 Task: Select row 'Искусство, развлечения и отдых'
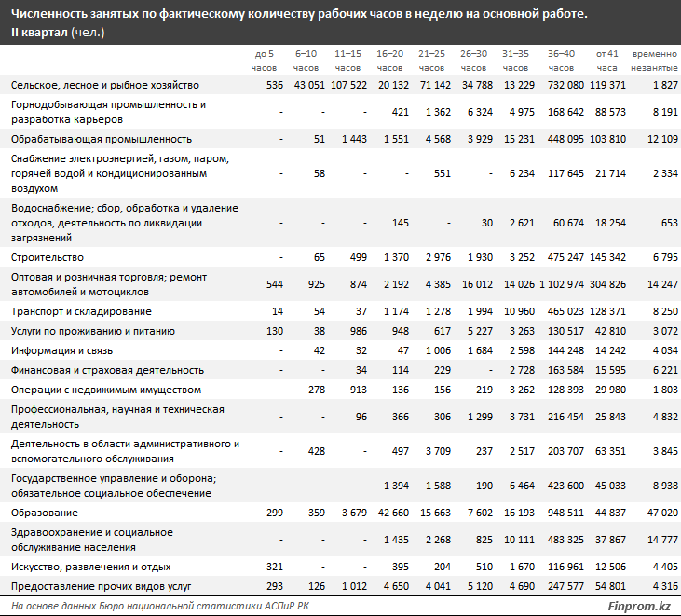(341, 567)
